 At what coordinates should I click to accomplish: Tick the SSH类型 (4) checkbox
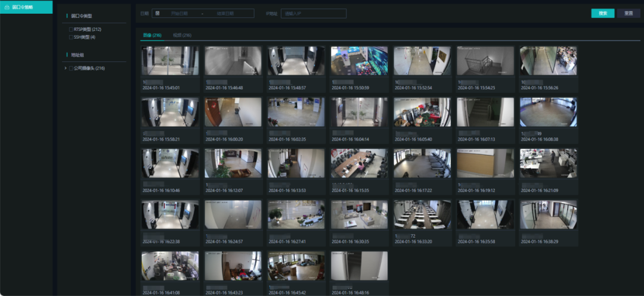[72, 37]
